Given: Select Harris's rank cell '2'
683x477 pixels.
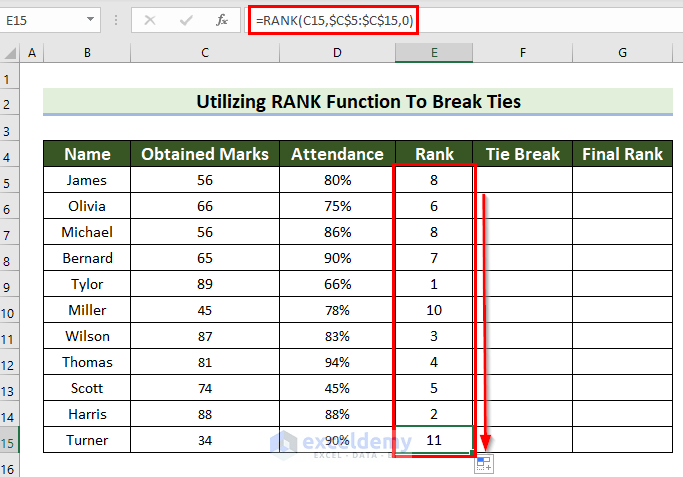Looking at the screenshot, I should click(434, 414).
